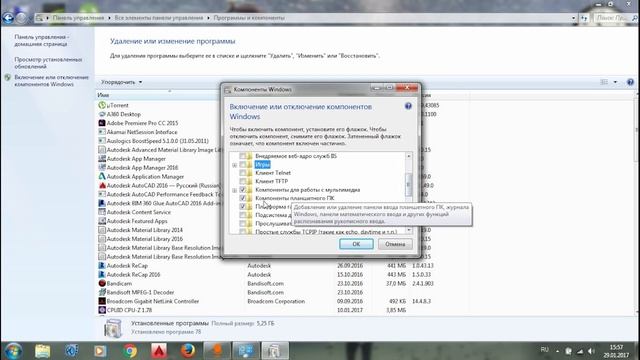
Task: Select the Autodesk ReCap 2016 icon
Action: [102, 274]
